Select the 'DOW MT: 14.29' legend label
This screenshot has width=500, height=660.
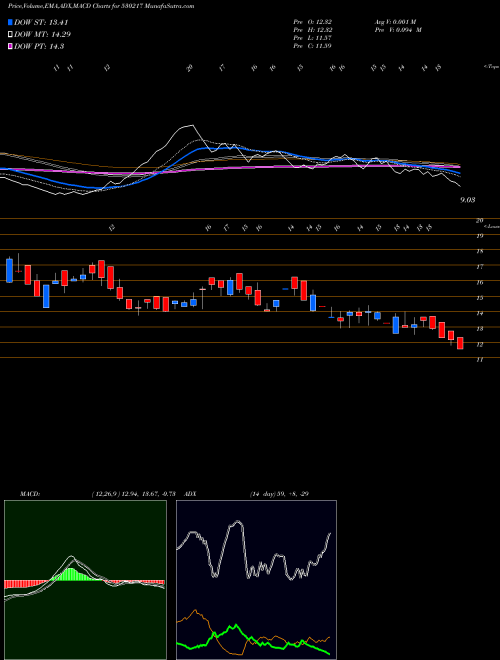(42, 35)
